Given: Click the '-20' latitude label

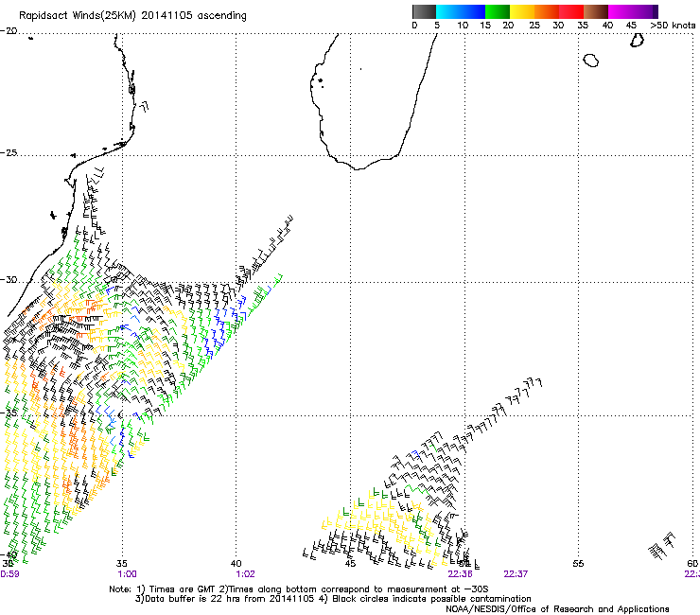Looking at the screenshot, I should 9,31.
